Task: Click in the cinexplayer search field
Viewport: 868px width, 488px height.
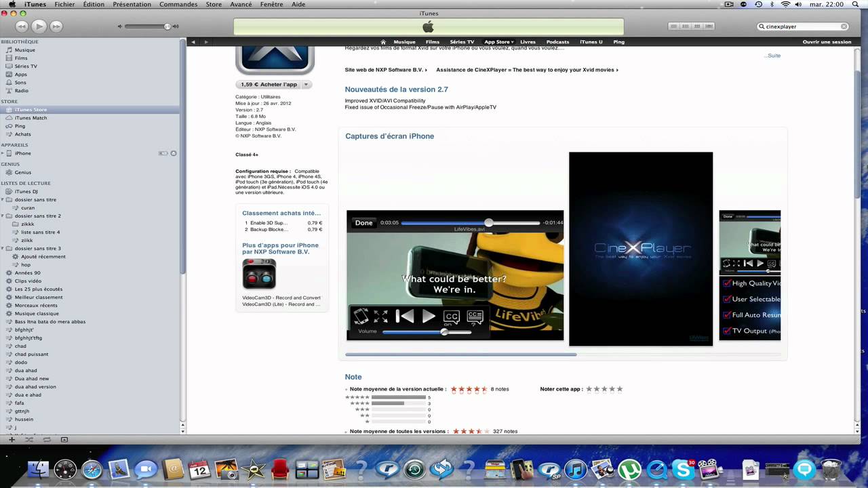Action: [x=802, y=26]
